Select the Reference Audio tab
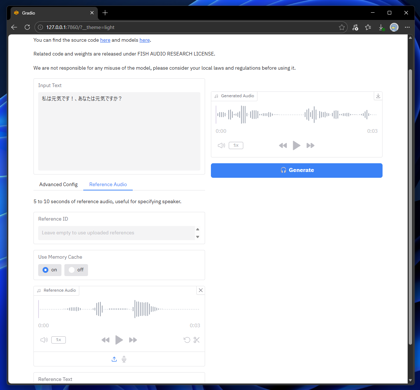Viewport: 420px width, 390px height. coord(108,184)
